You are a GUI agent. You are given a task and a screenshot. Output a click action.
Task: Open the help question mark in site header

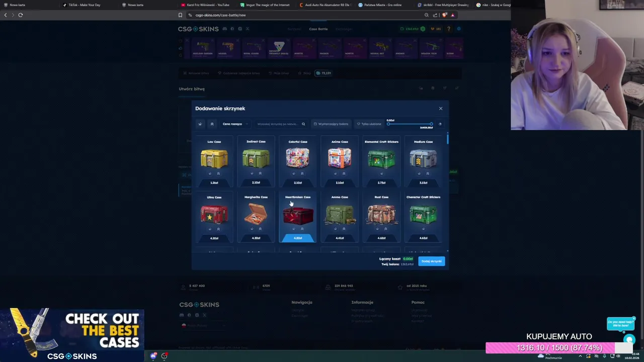(449, 29)
